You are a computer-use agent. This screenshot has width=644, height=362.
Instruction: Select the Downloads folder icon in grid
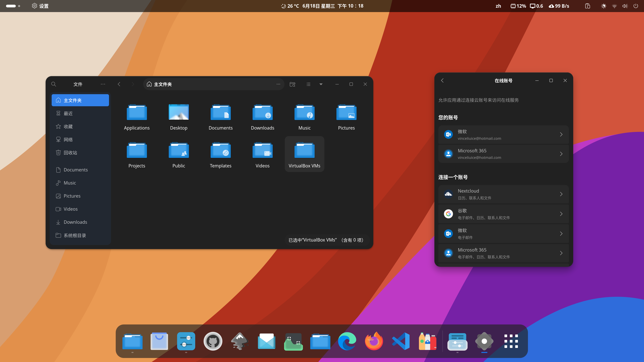tap(262, 112)
